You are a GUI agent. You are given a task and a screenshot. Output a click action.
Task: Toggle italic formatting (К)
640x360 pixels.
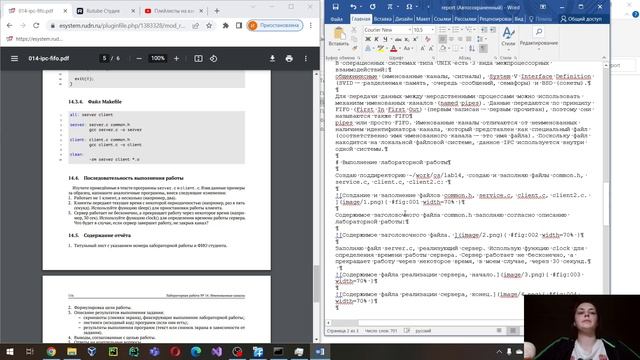[x=376, y=39]
